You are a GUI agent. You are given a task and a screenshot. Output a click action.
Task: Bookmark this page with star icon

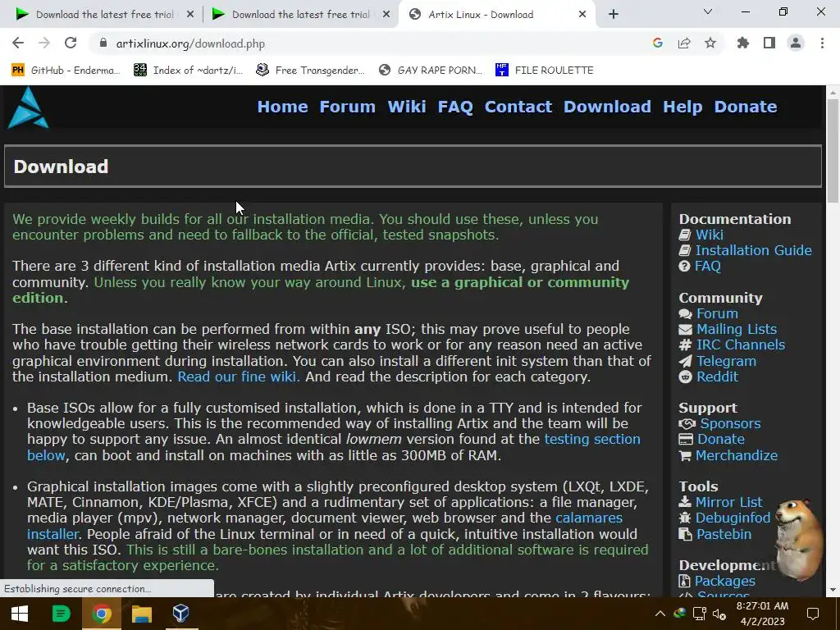click(x=710, y=43)
